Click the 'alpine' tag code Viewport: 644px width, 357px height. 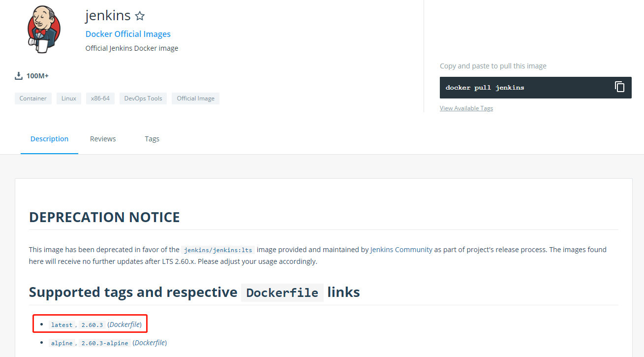click(x=62, y=343)
